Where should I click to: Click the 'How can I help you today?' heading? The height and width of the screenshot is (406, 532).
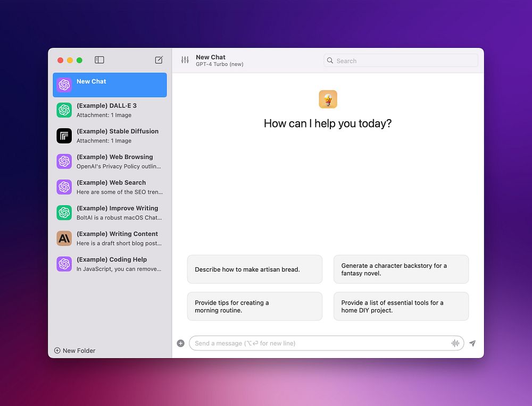point(328,123)
